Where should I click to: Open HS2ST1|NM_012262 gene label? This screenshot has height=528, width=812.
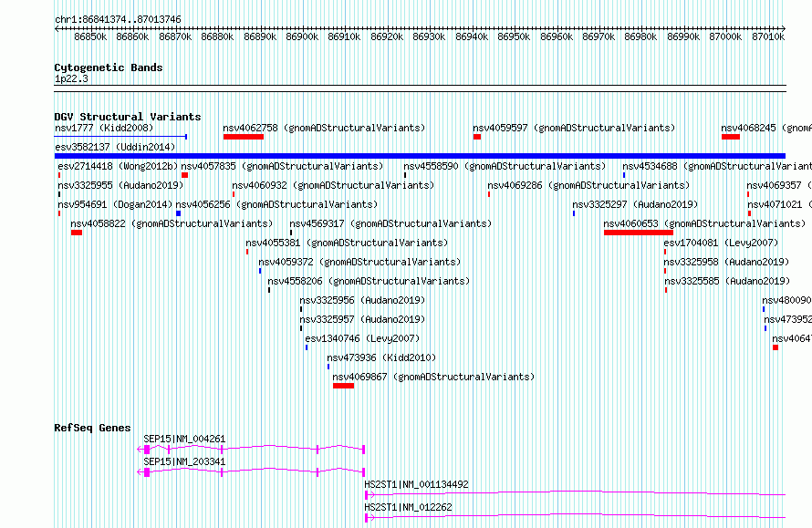[x=408, y=507]
